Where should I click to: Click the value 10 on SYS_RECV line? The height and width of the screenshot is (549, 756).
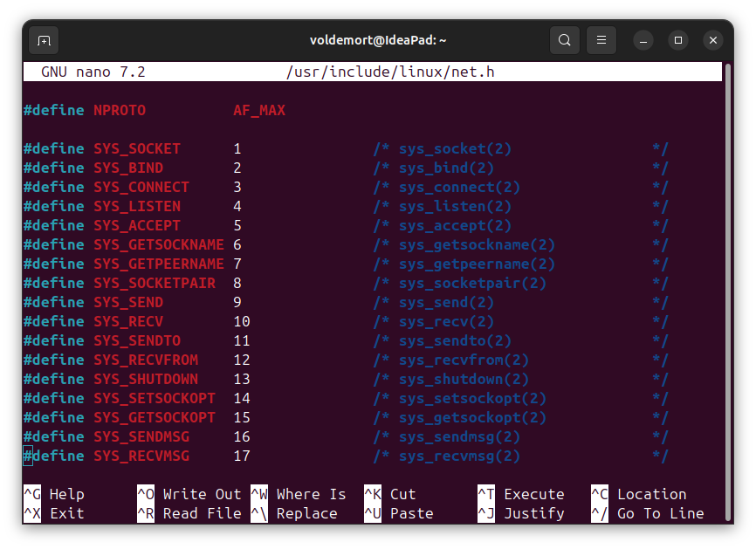tap(242, 321)
